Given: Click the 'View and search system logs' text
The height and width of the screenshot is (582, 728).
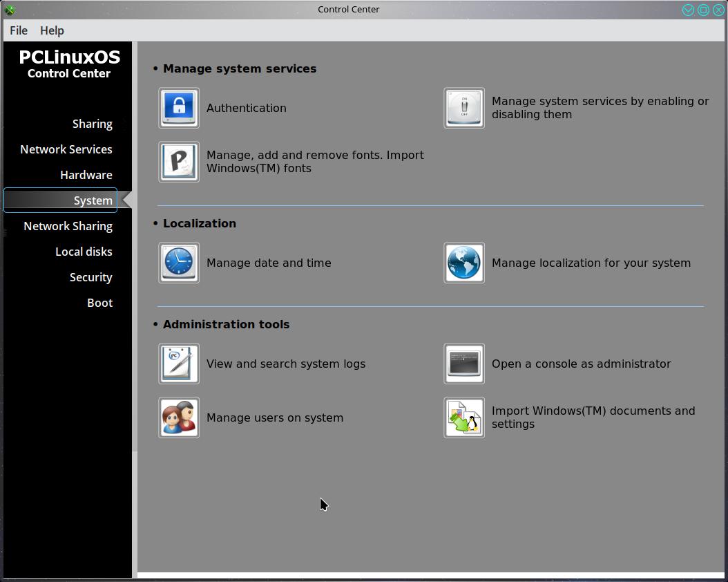Looking at the screenshot, I should 286,364.
